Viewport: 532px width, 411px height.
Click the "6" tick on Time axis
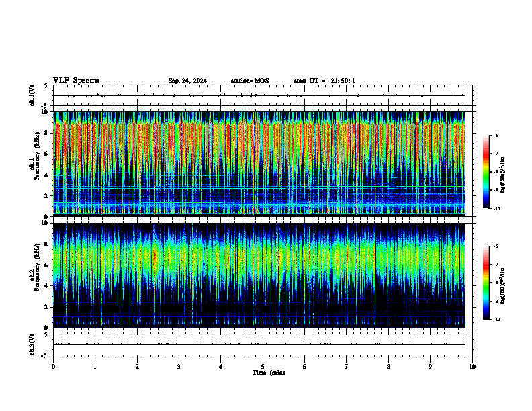(305, 367)
